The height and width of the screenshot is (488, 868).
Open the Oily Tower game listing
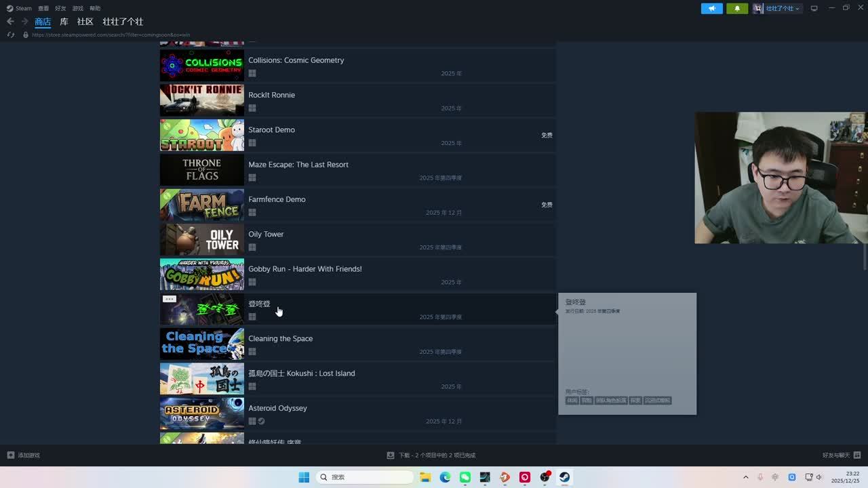click(266, 234)
